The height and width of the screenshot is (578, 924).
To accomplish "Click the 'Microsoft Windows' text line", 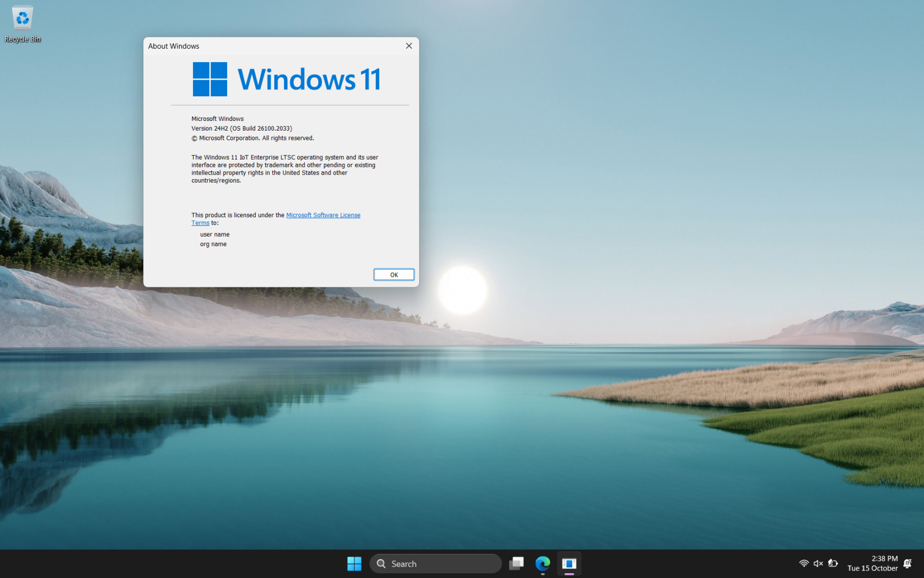I will click(218, 119).
